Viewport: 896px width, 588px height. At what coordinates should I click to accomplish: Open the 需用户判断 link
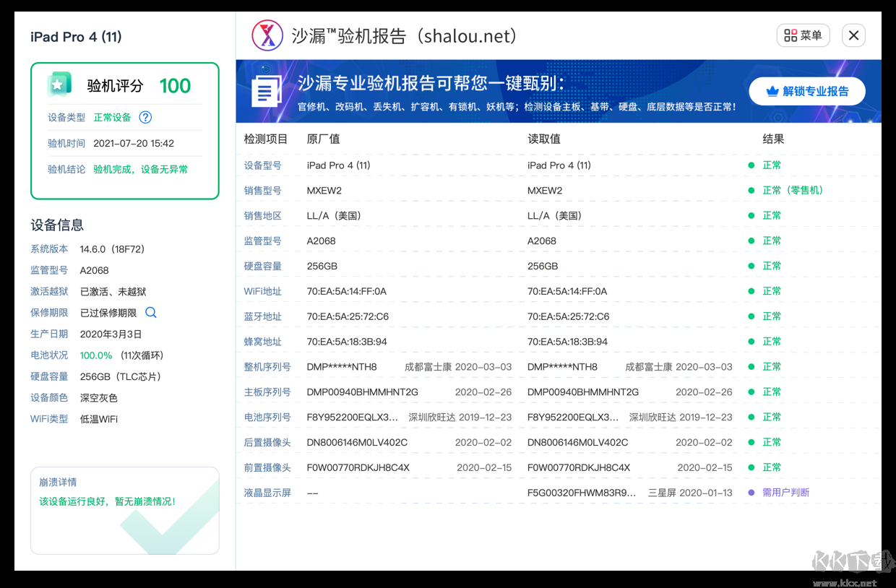786,492
